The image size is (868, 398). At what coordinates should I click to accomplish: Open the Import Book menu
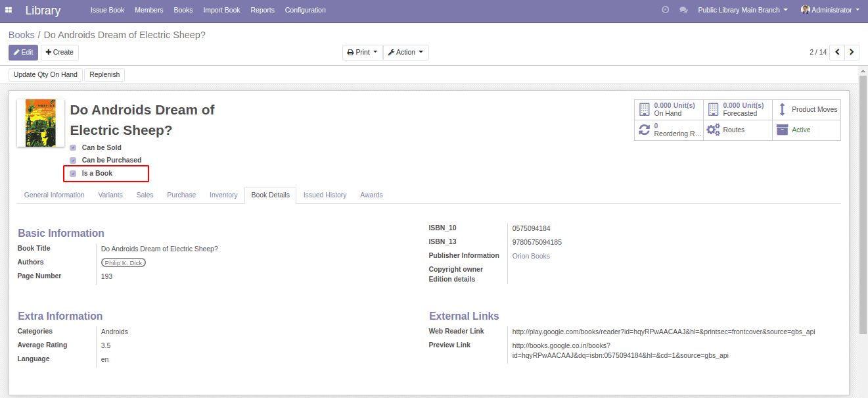point(221,10)
